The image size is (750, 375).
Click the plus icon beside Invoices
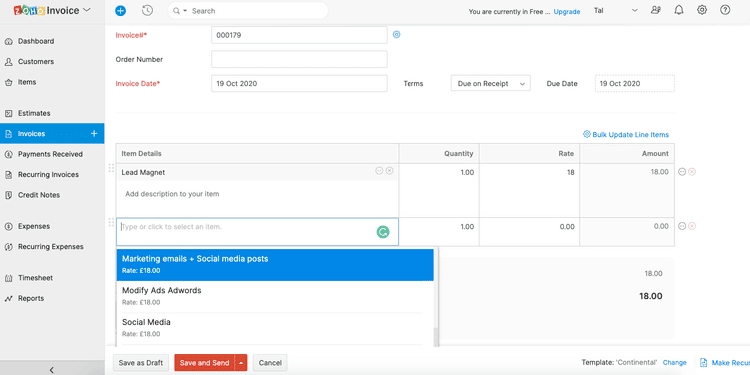(94, 134)
